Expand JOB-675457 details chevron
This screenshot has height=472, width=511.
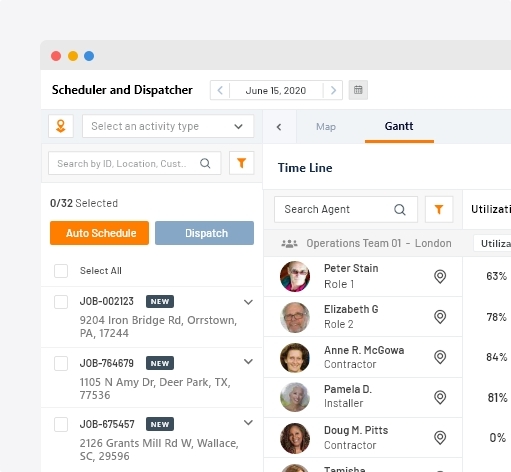(x=248, y=423)
